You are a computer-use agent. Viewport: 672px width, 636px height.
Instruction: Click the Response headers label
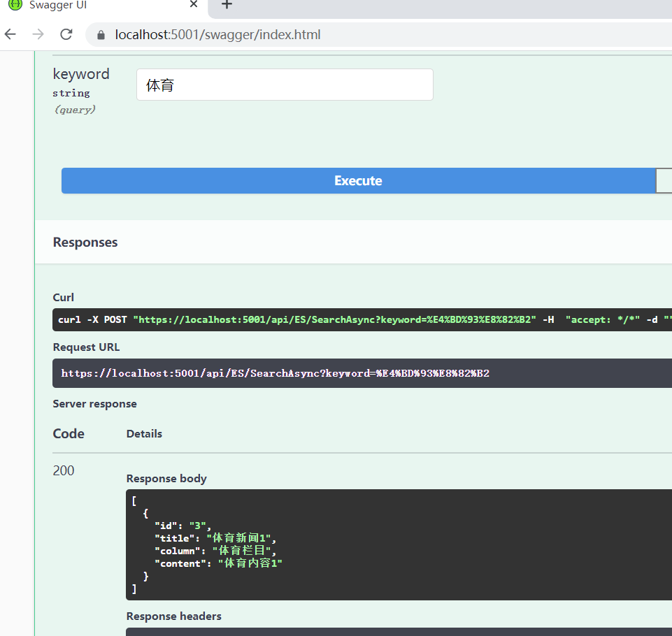click(x=173, y=616)
